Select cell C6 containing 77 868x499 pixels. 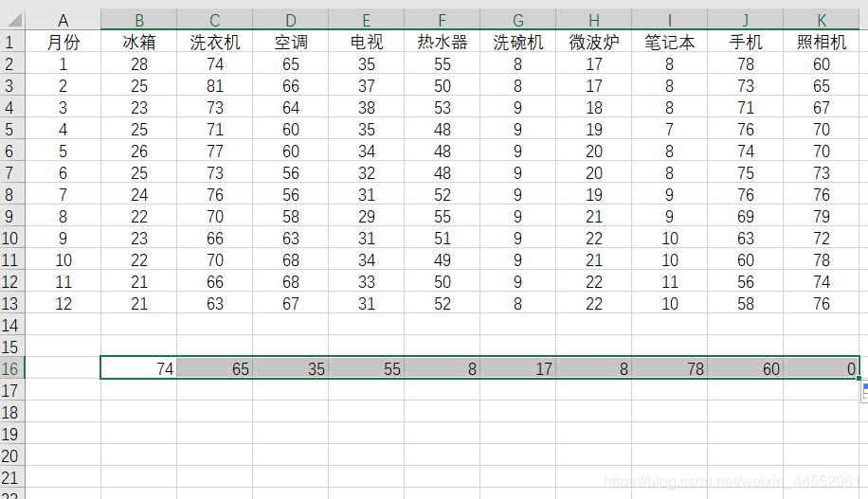pyautogui.click(x=215, y=151)
